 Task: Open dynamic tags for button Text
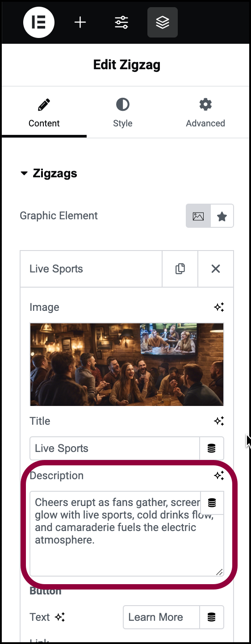point(212,617)
